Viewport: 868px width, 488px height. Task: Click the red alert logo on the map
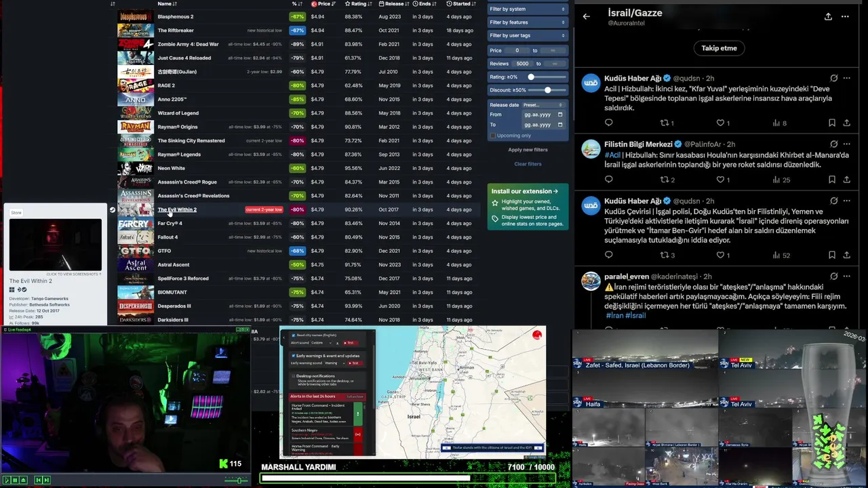[x=537, y=335]
